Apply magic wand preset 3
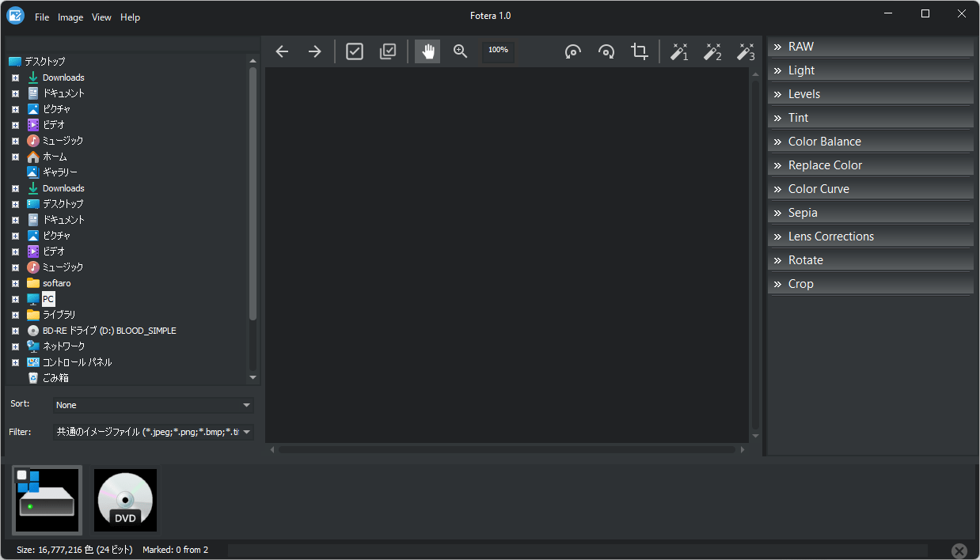Viewport: 980px width, 560px height. 746,51
